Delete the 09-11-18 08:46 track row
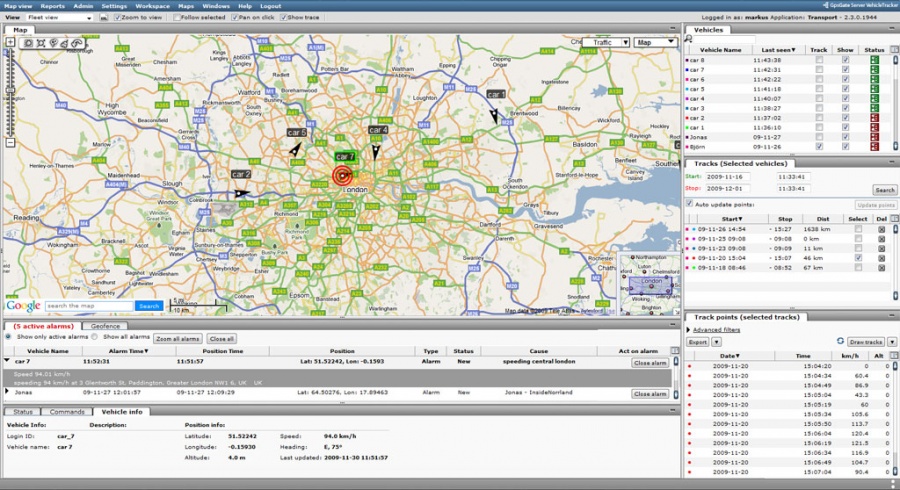The width and height of the screenshot is (900, 490). coord(882,268)
